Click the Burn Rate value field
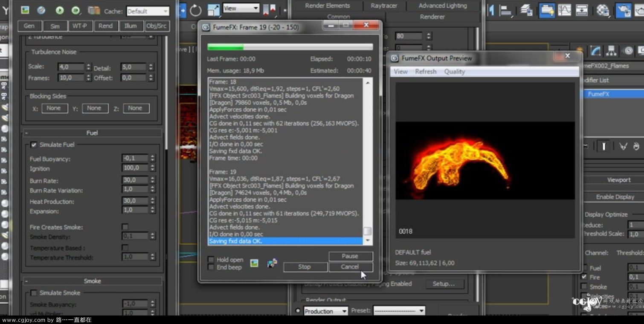This screenshot has height=324, width=644. [x=135, y=180]
